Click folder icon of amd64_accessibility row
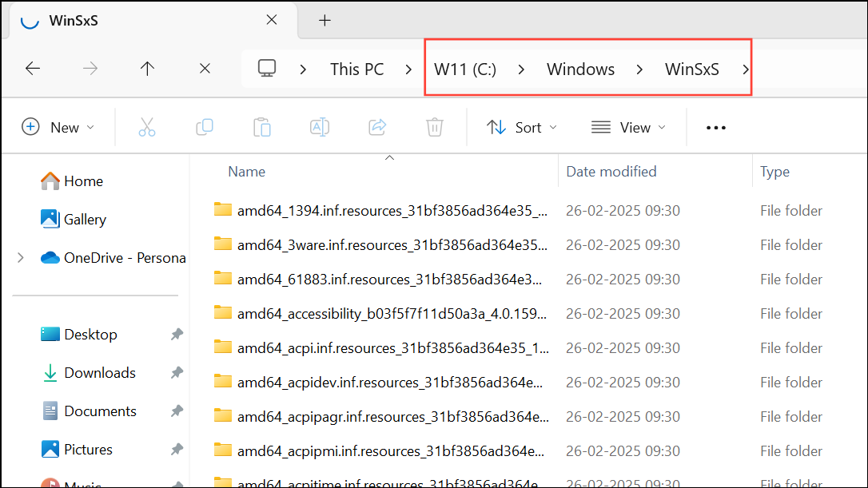Screen dimensions: 868x488 click(222, 312)
